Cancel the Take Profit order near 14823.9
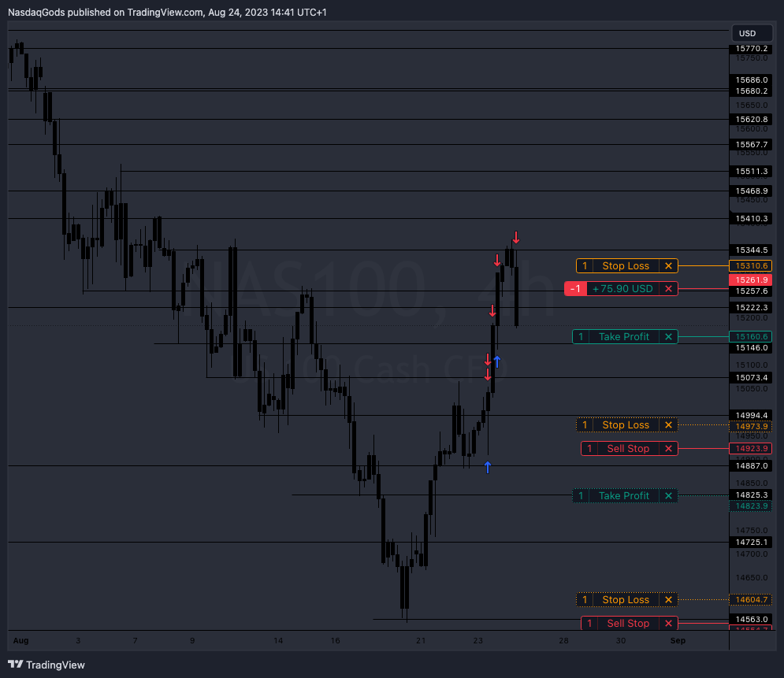The height and width of the screenshot is (678, 784). [668, 495]
